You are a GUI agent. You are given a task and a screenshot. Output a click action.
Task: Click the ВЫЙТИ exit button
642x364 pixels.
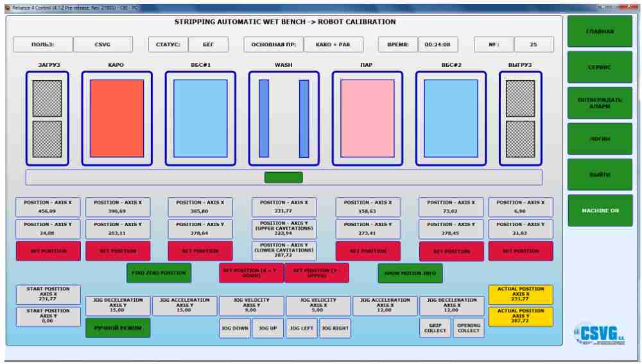[x=599, y=175]
